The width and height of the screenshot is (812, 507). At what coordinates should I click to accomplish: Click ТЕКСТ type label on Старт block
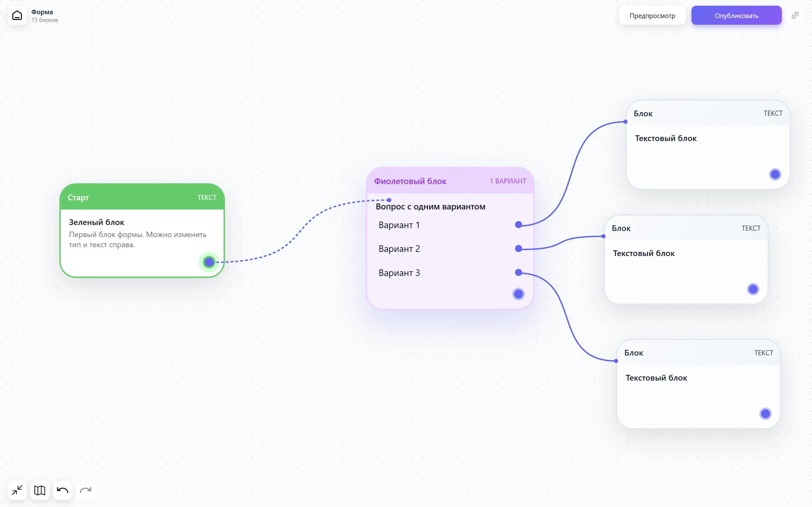pos(207,197)
